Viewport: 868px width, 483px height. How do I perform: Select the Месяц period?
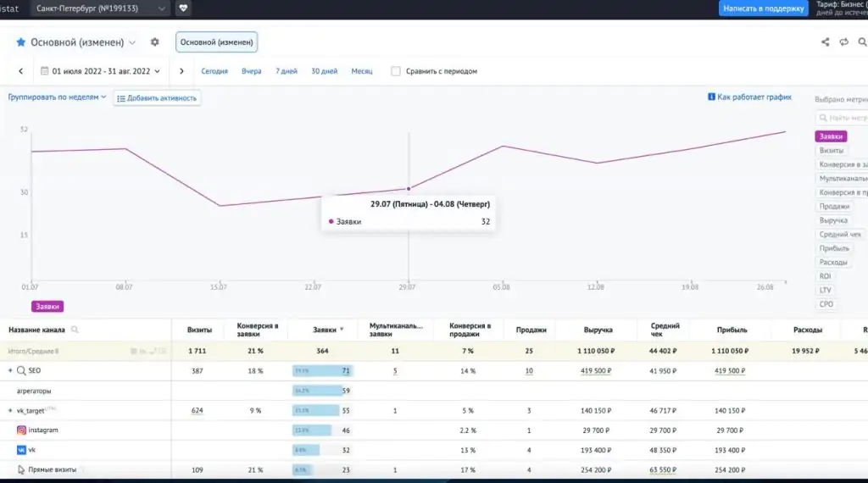tap(362, 71)
